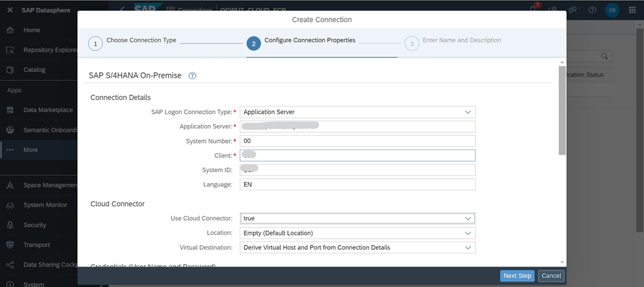Select step 2 Configure Connection Properties
Screen dimensions: 644x287
click(x=301, y=42)
